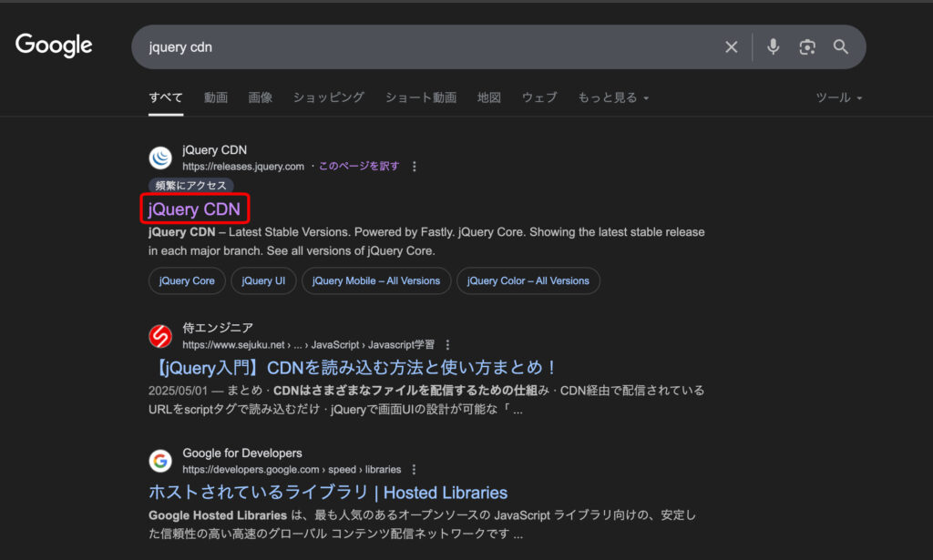Switch to the 画像 tab

pyautogui.click(x=260, y=97)
